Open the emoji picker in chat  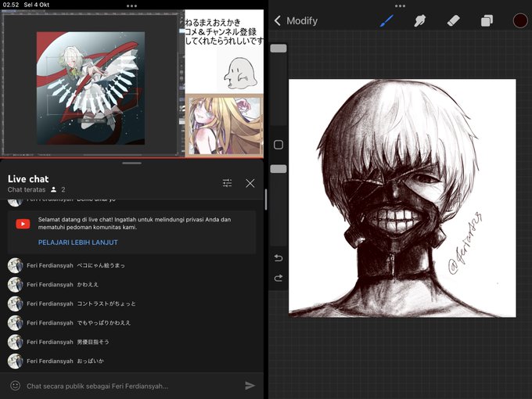(16, 386)
